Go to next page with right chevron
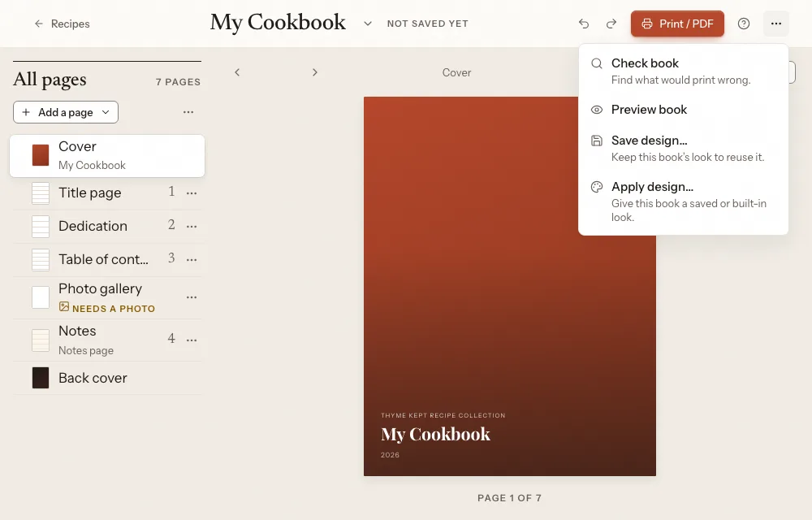812x520 pixels. pos(315,72)
